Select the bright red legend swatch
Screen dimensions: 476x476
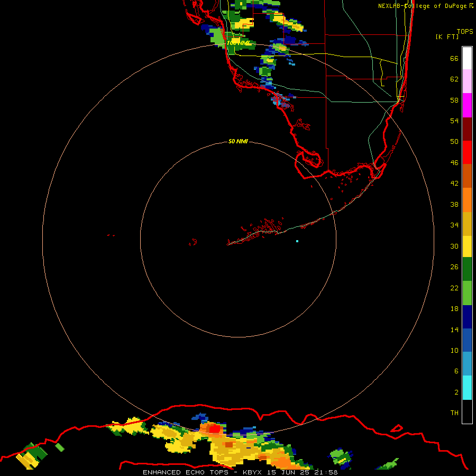click(467, 152)
